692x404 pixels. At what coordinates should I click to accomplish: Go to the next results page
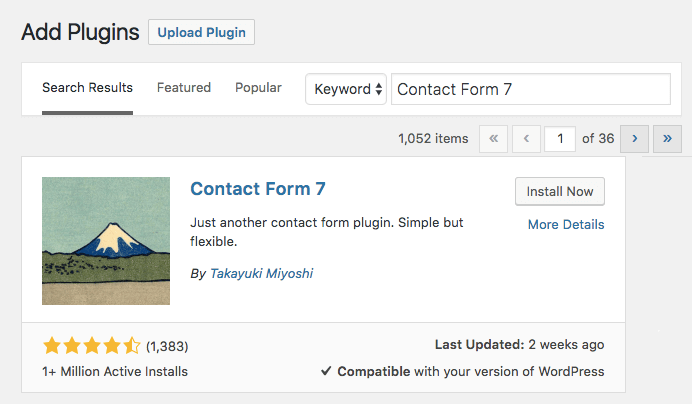634,139
